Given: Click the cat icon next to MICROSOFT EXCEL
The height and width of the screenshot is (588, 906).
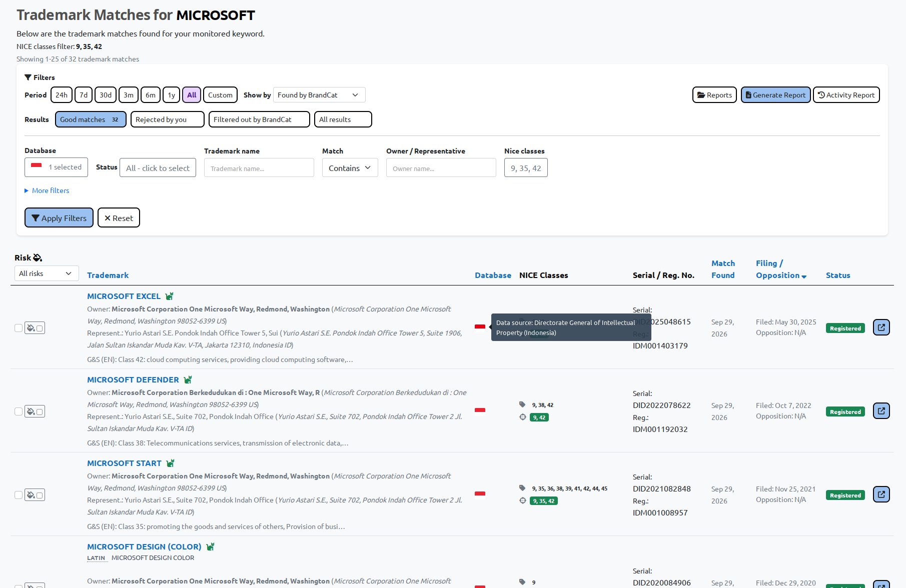Looking at the screenshot, I should click(170, 296).
